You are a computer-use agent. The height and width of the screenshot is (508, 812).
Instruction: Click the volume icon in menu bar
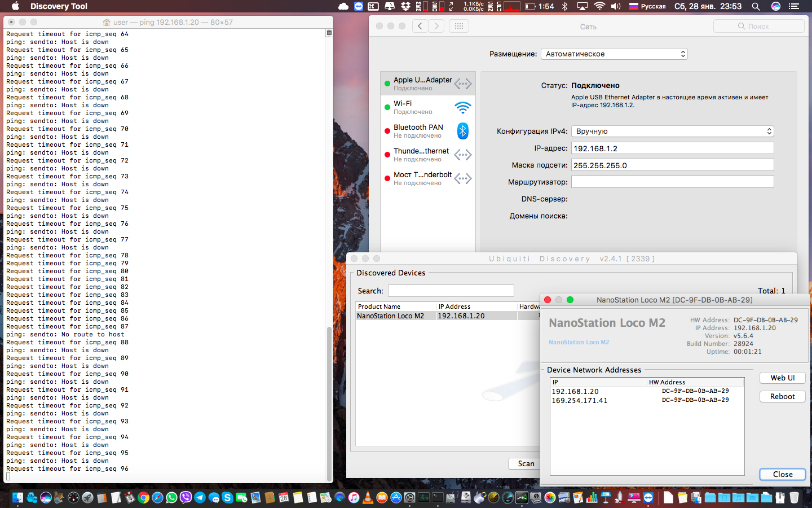[616, 6]
